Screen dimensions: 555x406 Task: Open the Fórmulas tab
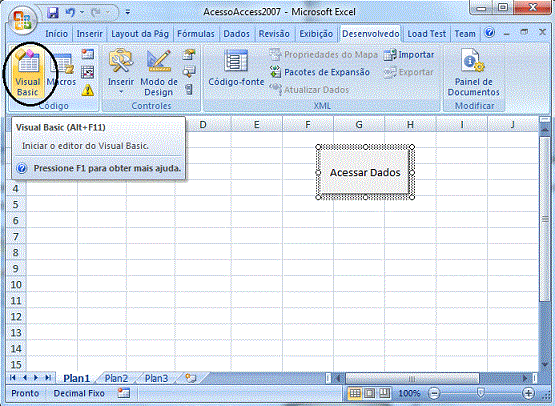click(x=196, y=34)
